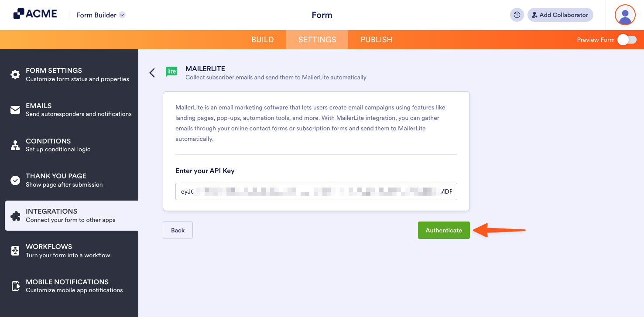Click the back arrow near MailerLite heading
This screenshot has height=317, width=644.
pos(152,72)
